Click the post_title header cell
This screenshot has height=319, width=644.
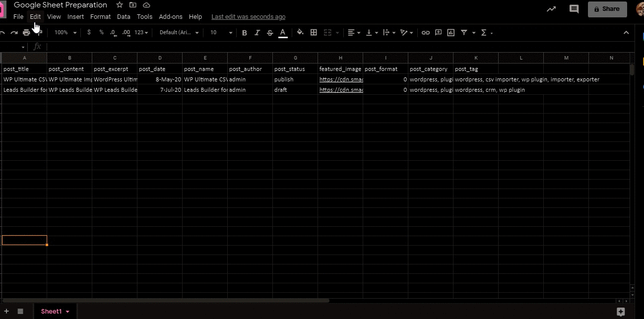click(24, 69)
